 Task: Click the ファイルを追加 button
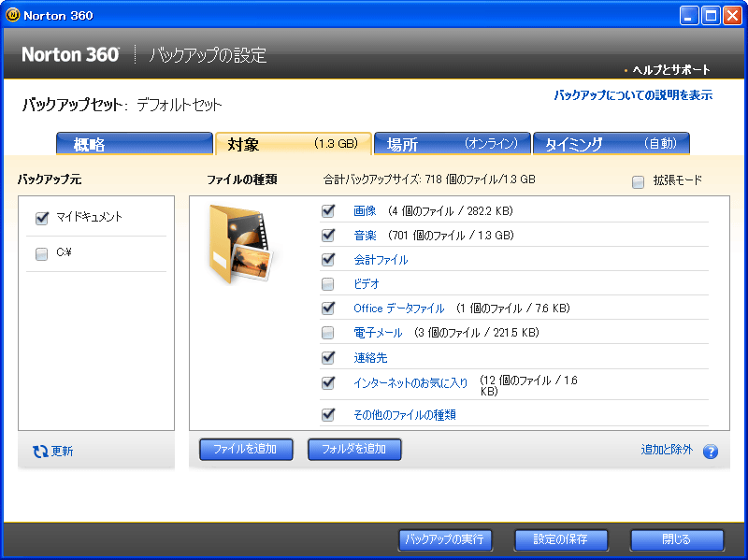click(246, 450)
